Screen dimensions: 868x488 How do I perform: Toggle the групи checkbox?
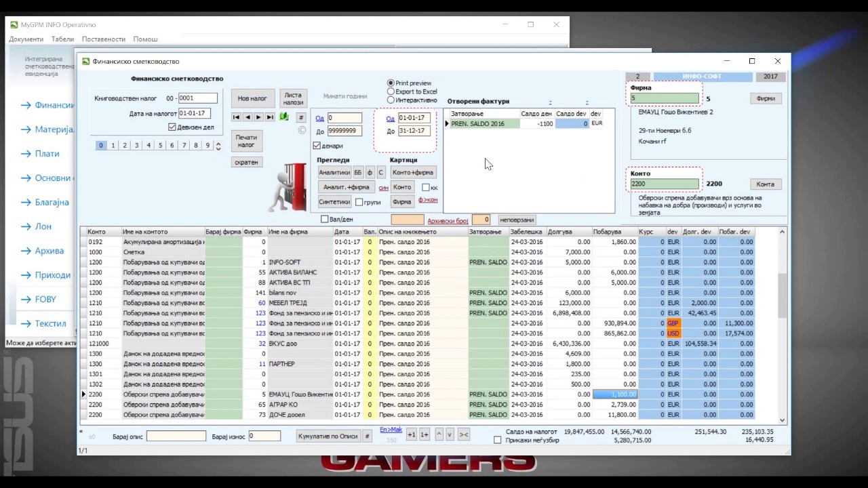[x=359, y=202]
